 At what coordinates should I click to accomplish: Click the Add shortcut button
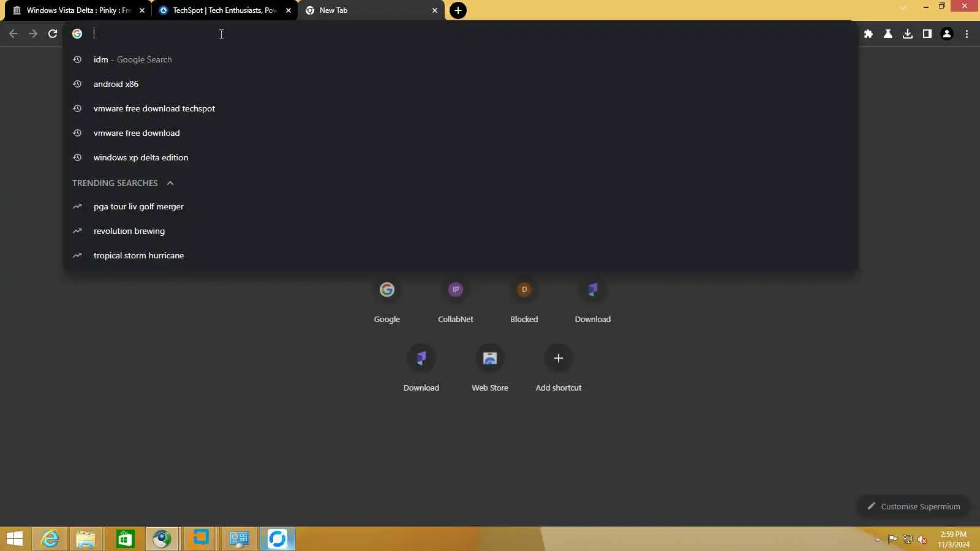pyautogui.click(x=559, y=369)
